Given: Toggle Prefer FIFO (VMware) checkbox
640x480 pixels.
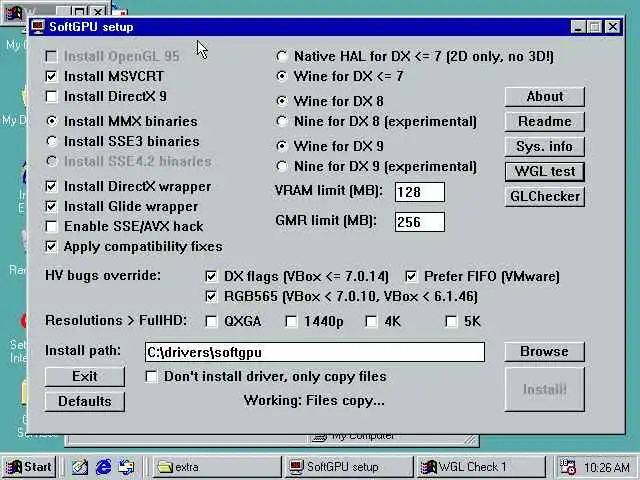Looking at the screenshot, I should coord(411,276).
